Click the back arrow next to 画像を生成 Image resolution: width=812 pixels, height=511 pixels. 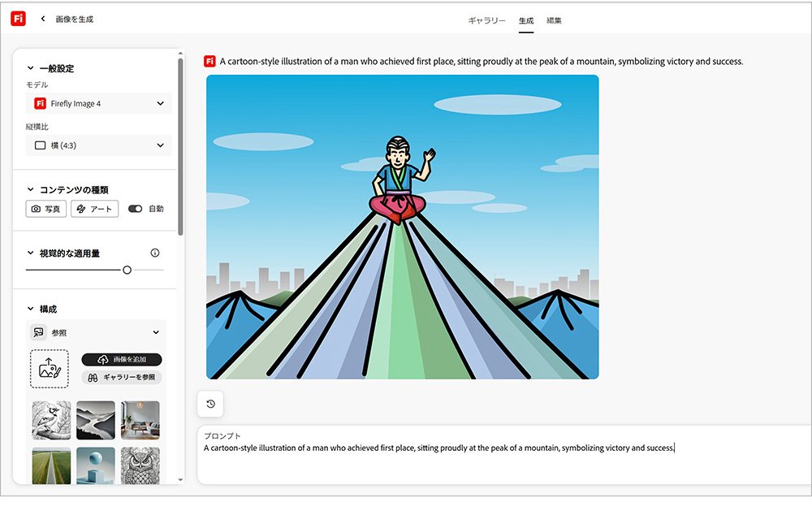(x=41, y=18)
